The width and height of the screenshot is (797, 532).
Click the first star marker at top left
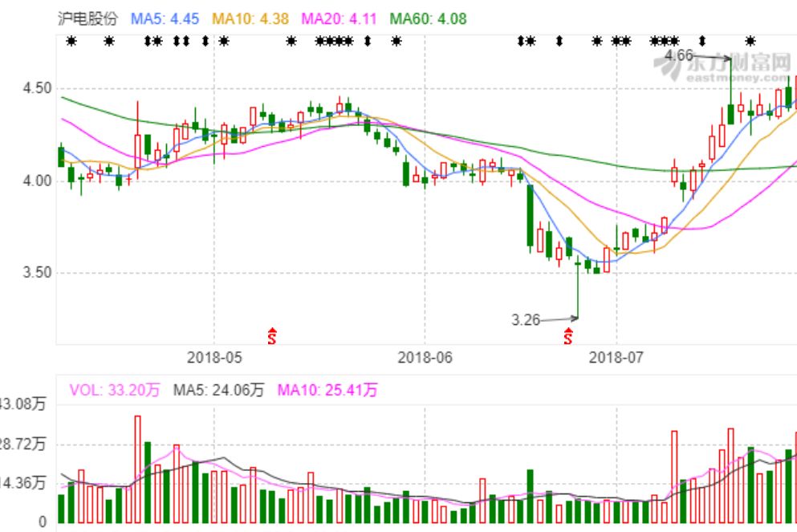coord(71,41)
